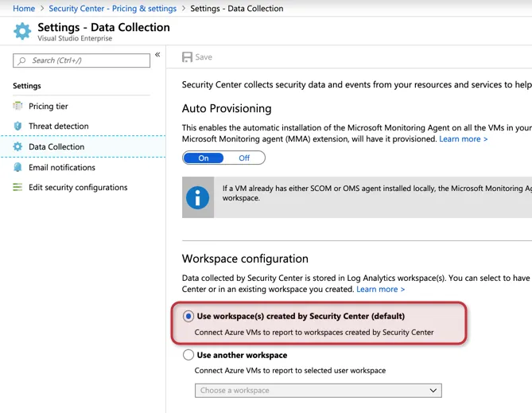
Task: Select Use workspace(s) created by Security Center
Action: point(188,316)
